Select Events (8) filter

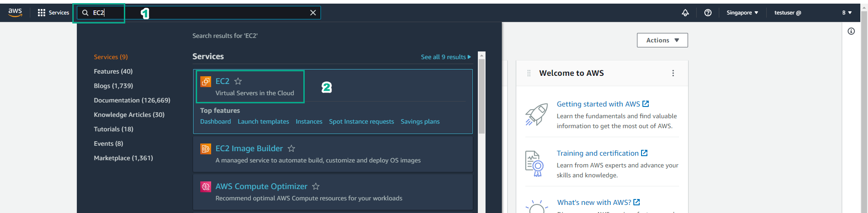point(108,144)
